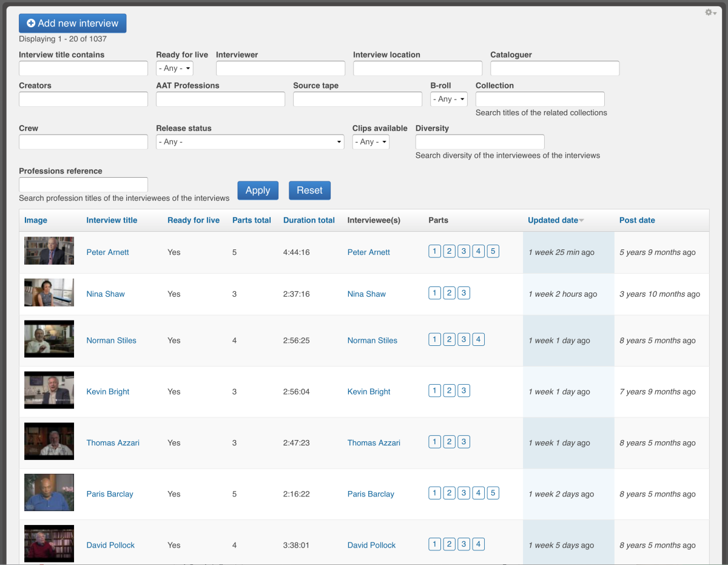Open part 2 of David Pollock interview

click(x=449, y=544)
